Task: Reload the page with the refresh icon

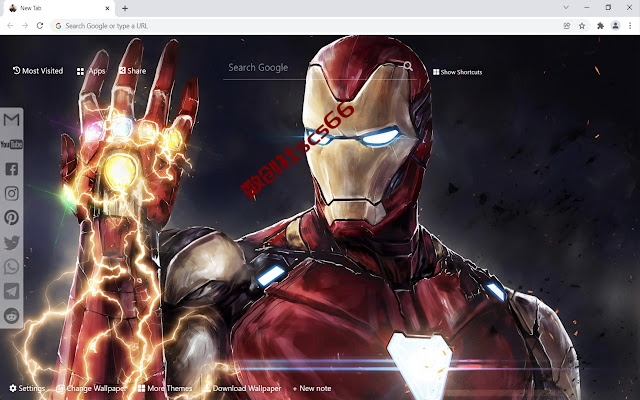Action: (40, 26)
